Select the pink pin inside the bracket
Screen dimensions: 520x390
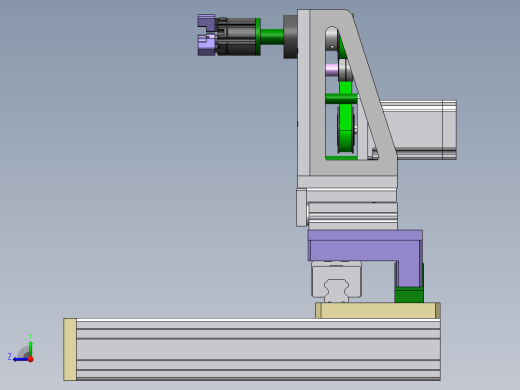pyautogui.click(x=332, y=70)
